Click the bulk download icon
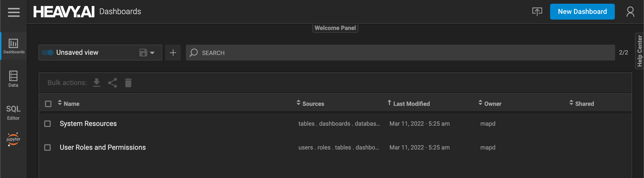The width and height of the screenshot is (644, 178). (96, 83)
